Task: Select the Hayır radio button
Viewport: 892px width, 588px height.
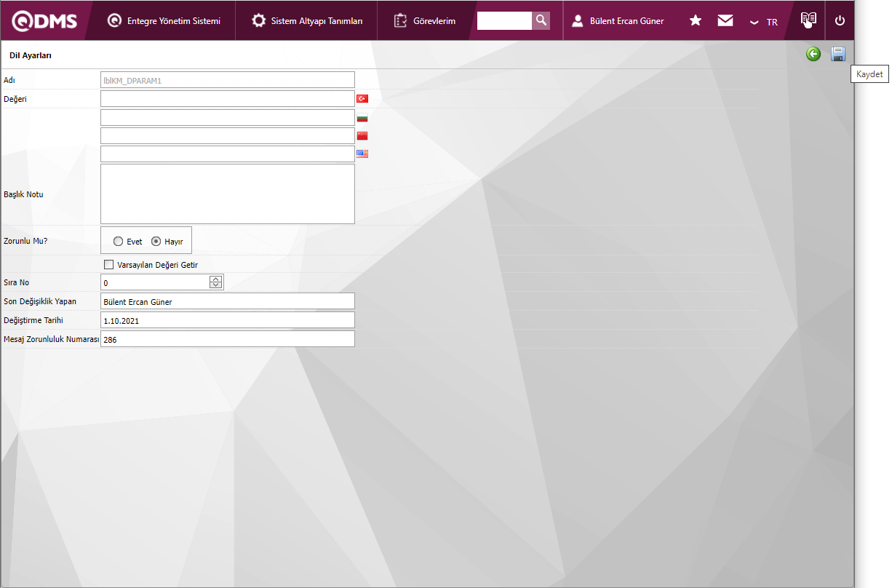Action: pyautogui.click(x=156, y=242)
